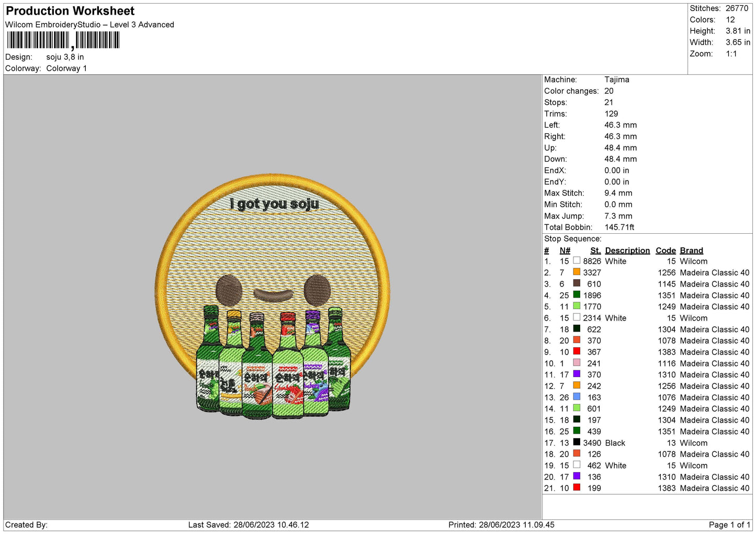This screenshot has width=756, height=534.
Task: Click the white swatch in stop 1
Action: 577,260
